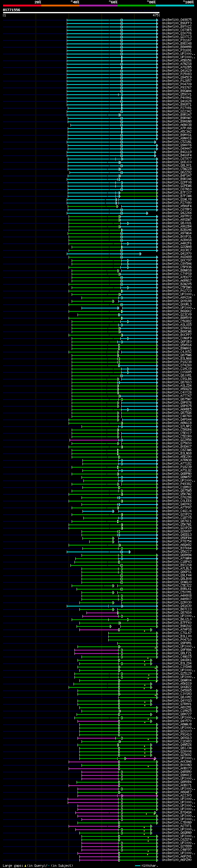Click the UniRef100_Q41629 label
The image size is (197, 868).
(177, 71)
